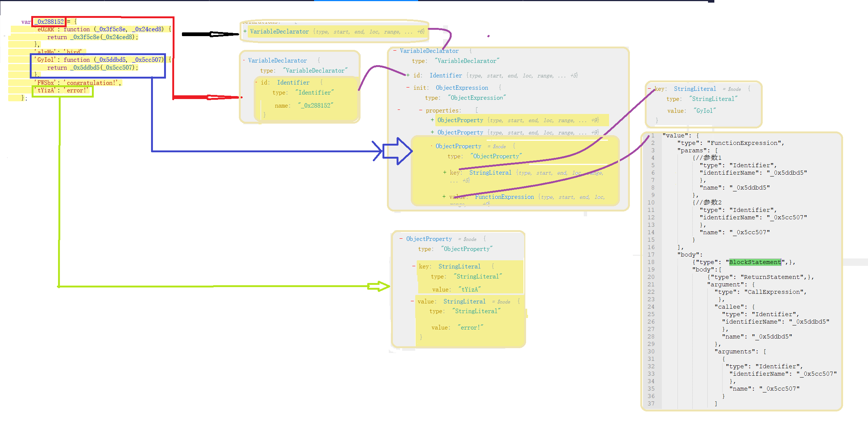Click the "GyIol" value in StringLiteral panel
Image resolution: width=868 pixels, height=423 pixels.
705,110
